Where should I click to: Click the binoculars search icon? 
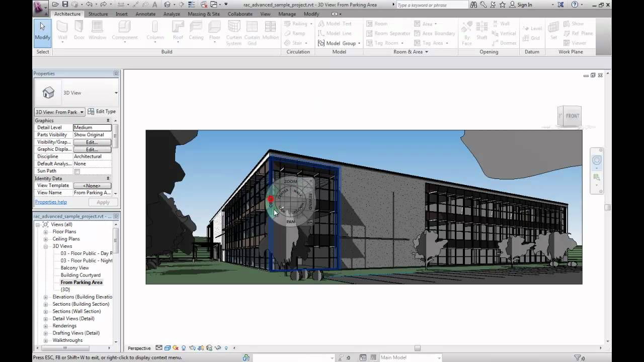473,5
